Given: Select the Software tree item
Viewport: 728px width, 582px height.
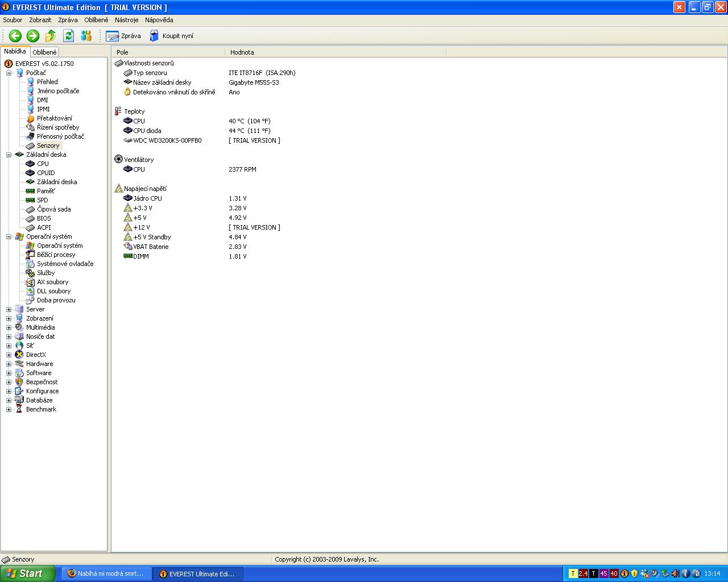Looking at the screenshot, I should click(39, 373).
